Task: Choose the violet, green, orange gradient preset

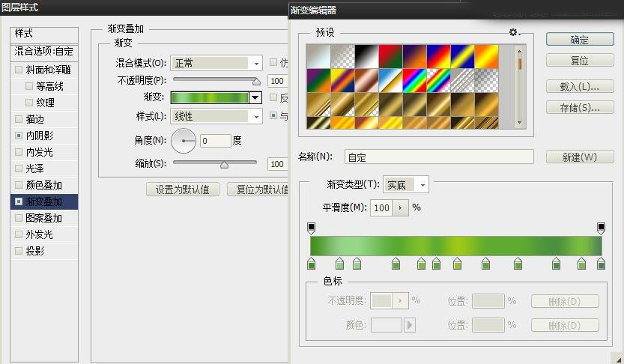Action: [318, 80]
